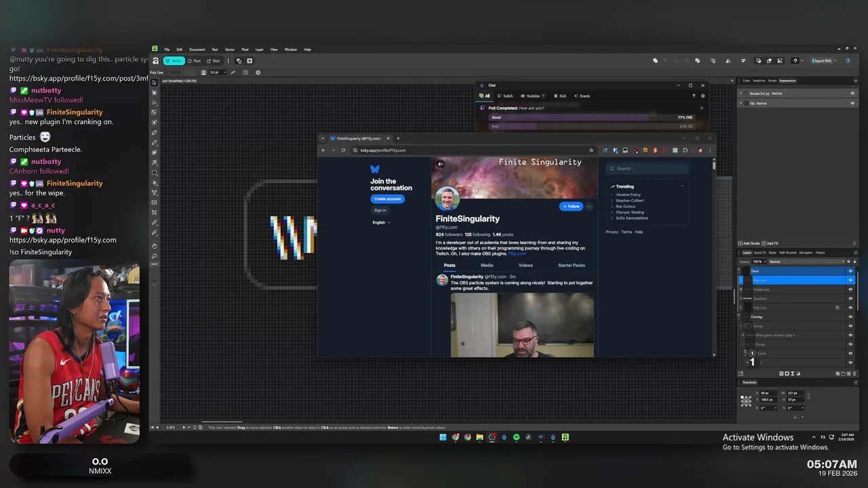Open the Export PNG dropdown arrow
The width and height of the screenshot is (868, 488).
[x=835, y=60]
